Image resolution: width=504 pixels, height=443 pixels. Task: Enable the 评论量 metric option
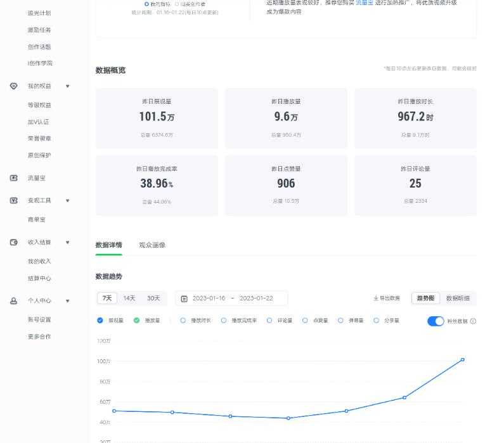coord(269,321)
